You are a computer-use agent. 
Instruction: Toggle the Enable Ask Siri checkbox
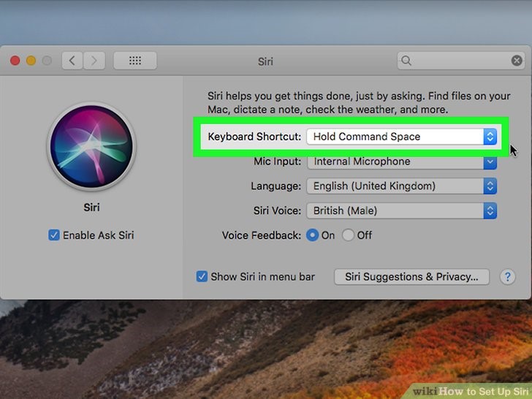pyautogui.click(x=53, y=235)
